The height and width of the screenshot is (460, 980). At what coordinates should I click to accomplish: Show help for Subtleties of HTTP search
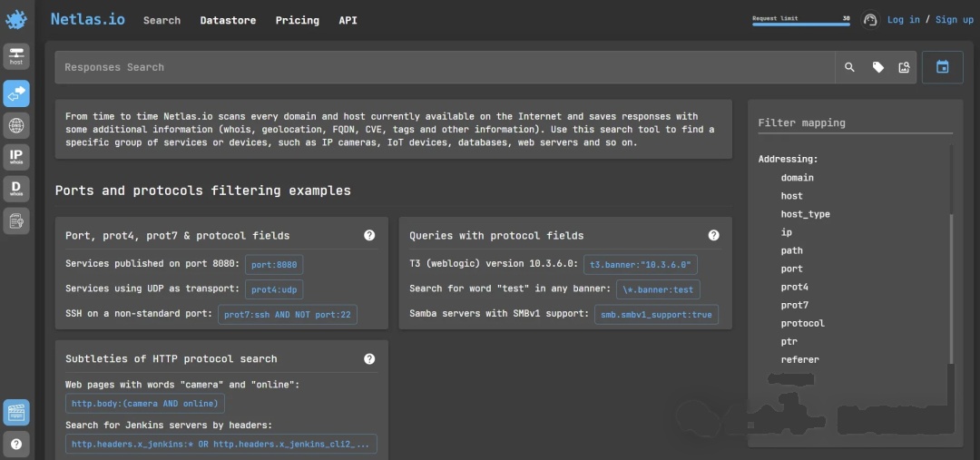[369, 358]
